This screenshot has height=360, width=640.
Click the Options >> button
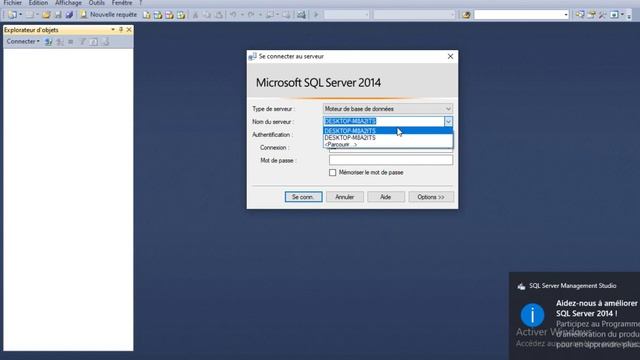tap(431, 197)
